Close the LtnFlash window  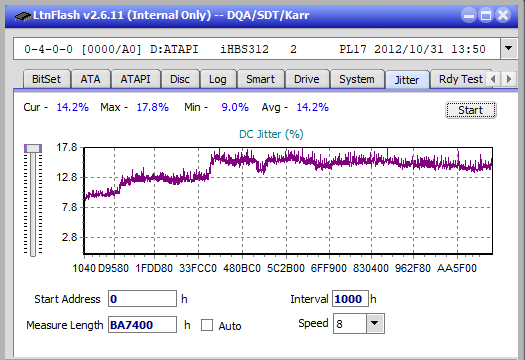(x=503, y=15)
